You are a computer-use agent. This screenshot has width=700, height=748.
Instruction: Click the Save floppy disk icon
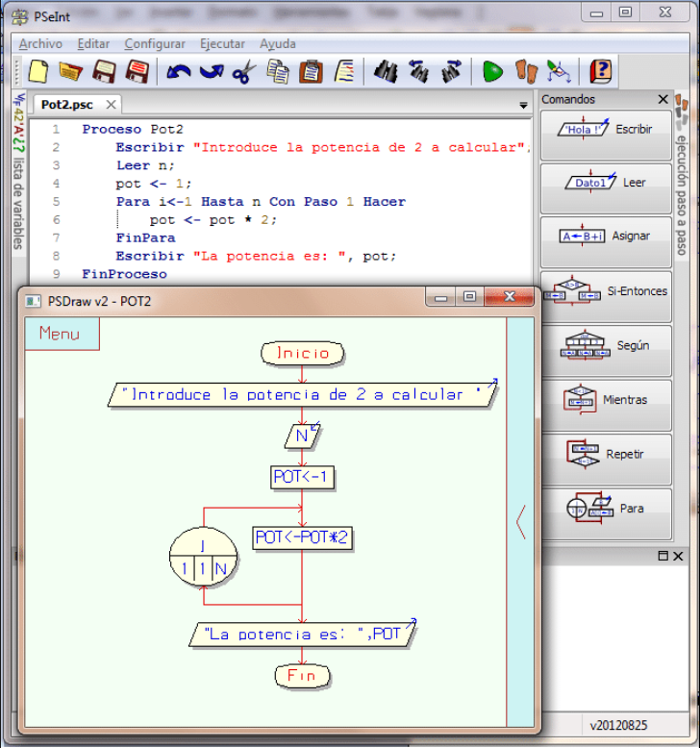[x=104, y=72]
